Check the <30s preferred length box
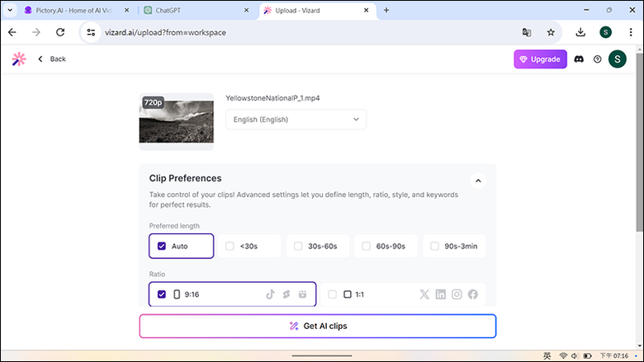644x362 pixels. [230, 246]
